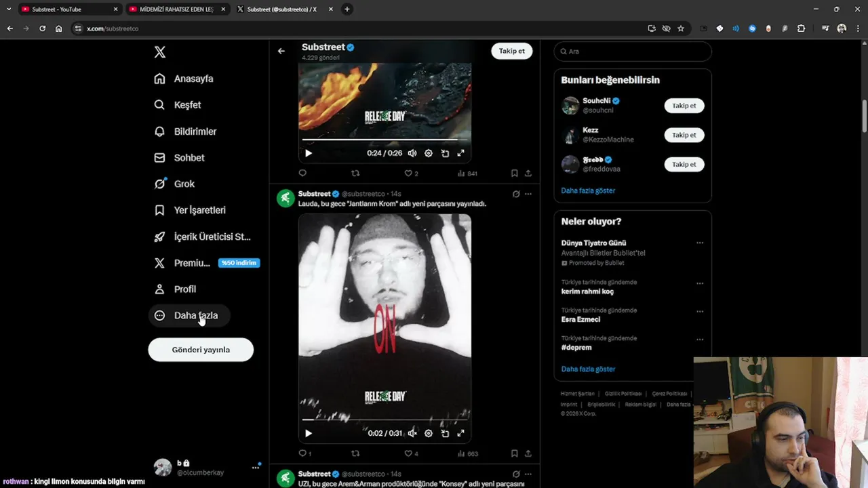
Task: Bookmark the Lauda post
Action: pos(514,453)
